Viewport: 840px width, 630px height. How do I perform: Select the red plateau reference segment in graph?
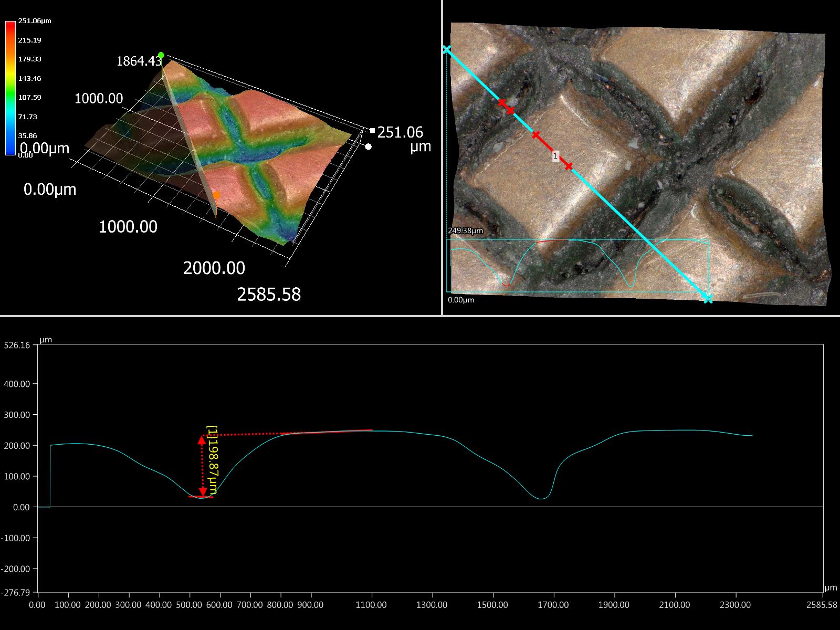331,432
